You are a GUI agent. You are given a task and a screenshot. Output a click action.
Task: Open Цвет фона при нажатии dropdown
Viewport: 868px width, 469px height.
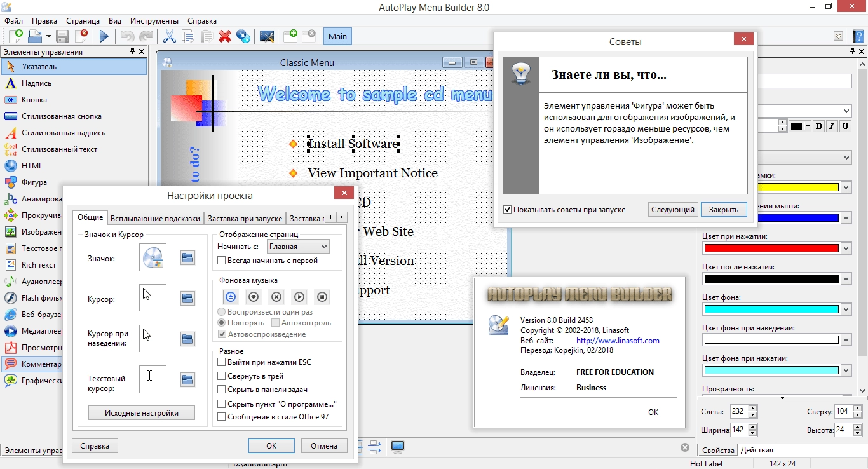[846, 370]
